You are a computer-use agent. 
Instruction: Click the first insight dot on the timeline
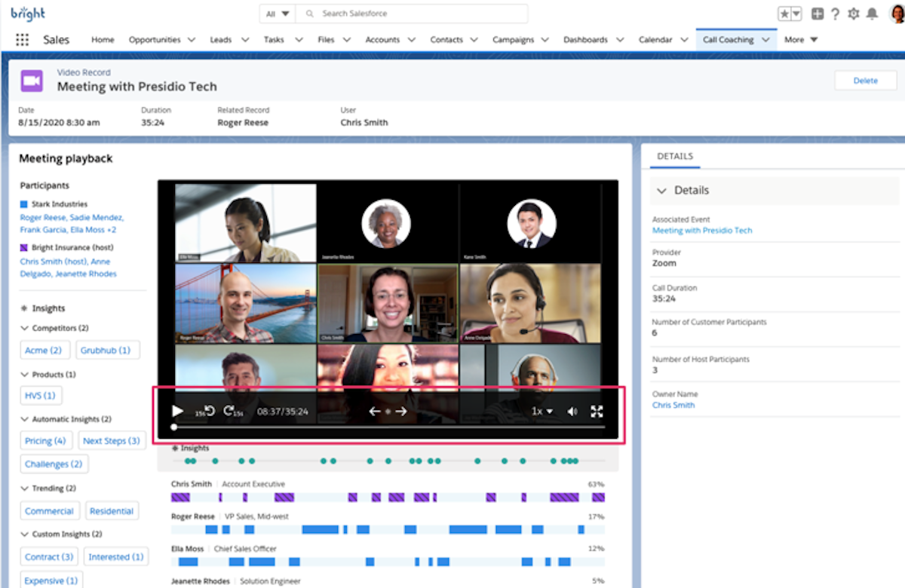pos(187,461)
